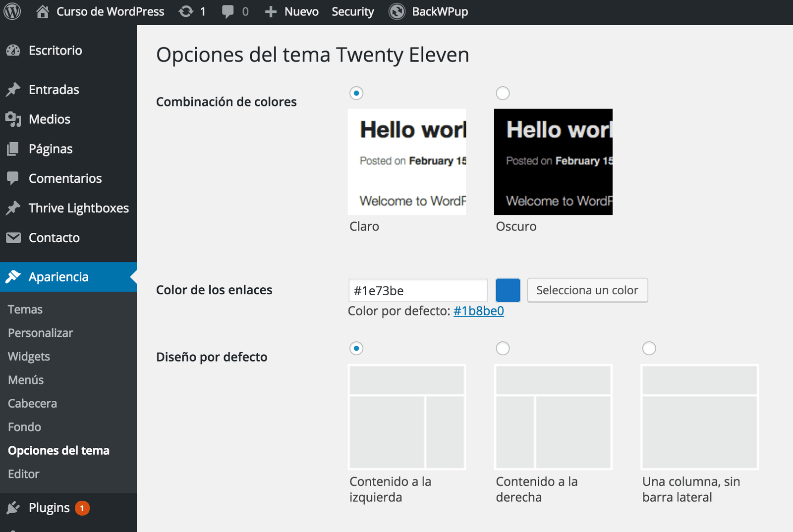Click the Comentarios speech bubble icon
This screenshot has width=793, height=532.
(x=13, y=178)
